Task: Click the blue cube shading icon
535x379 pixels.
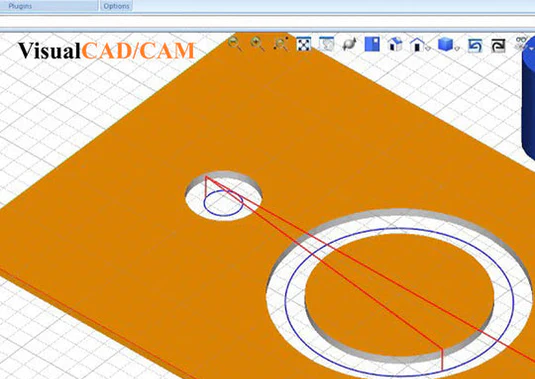Action: click(445, 44)
